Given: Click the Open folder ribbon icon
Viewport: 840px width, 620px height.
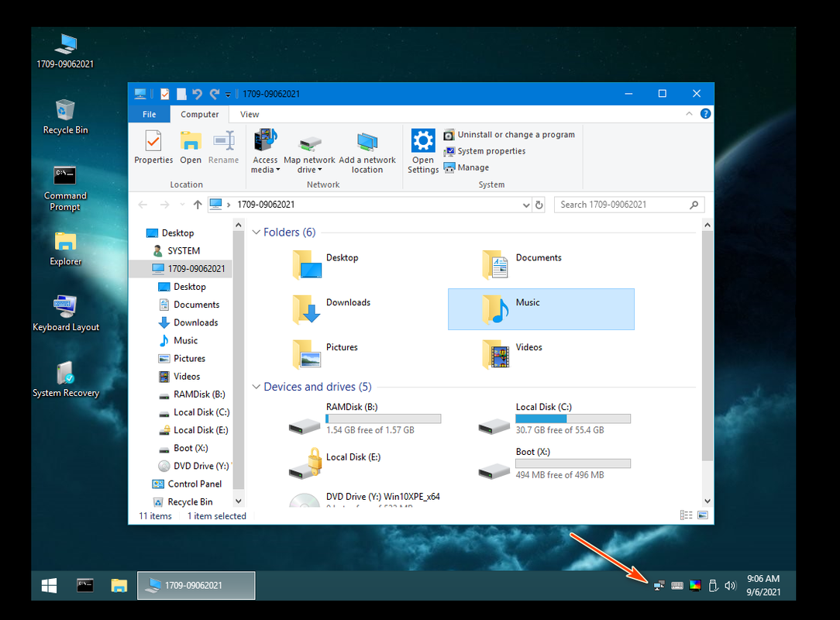Looking at the screenshot, I should tap(191, 142).
